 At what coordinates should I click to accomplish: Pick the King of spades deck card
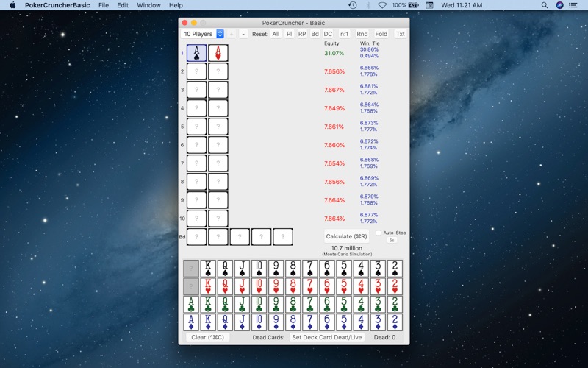208,269
